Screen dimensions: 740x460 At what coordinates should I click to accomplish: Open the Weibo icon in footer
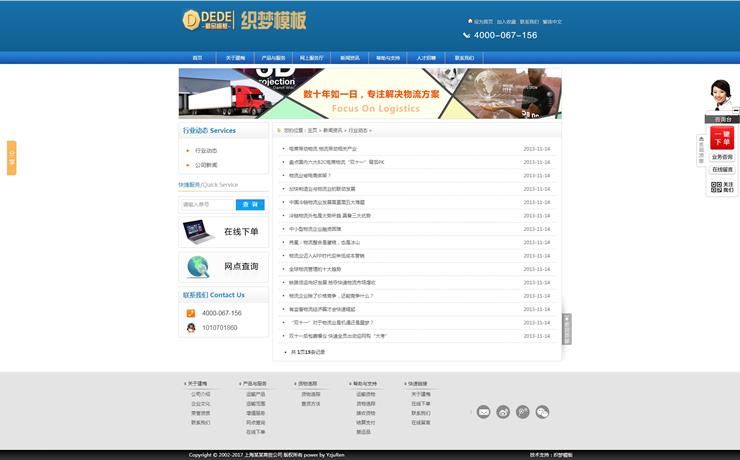(x=503, y=412)
